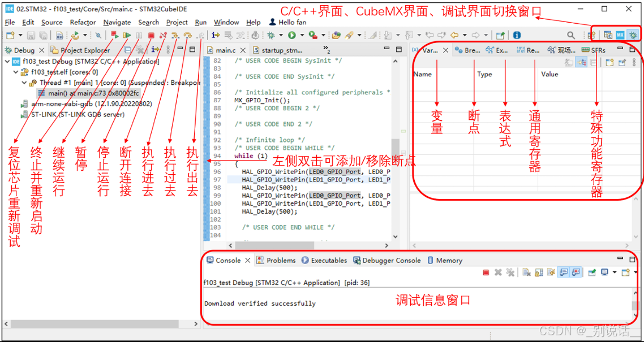
Task: Open dropdown arrow next to New icon
Action: [20, 35]
